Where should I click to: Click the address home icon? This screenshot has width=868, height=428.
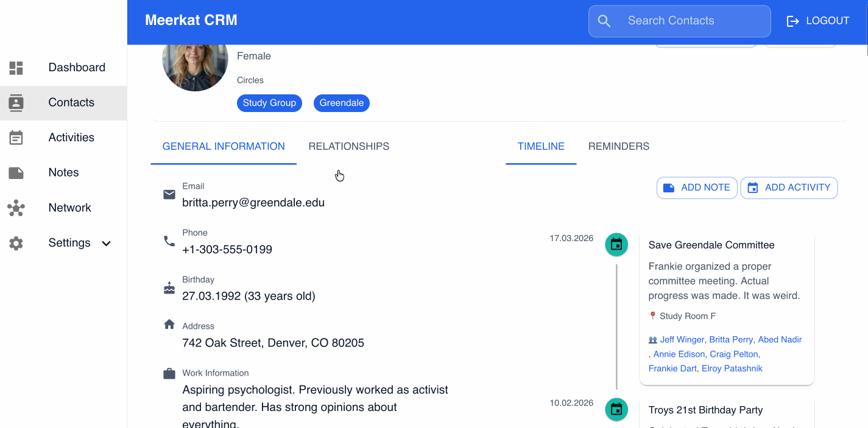(x=169, y=325)
